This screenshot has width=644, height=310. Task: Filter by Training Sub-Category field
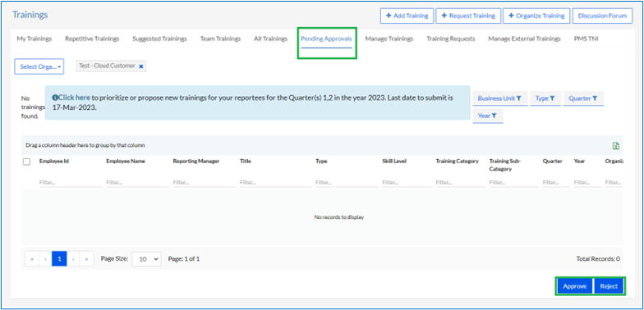coord(514,182)
